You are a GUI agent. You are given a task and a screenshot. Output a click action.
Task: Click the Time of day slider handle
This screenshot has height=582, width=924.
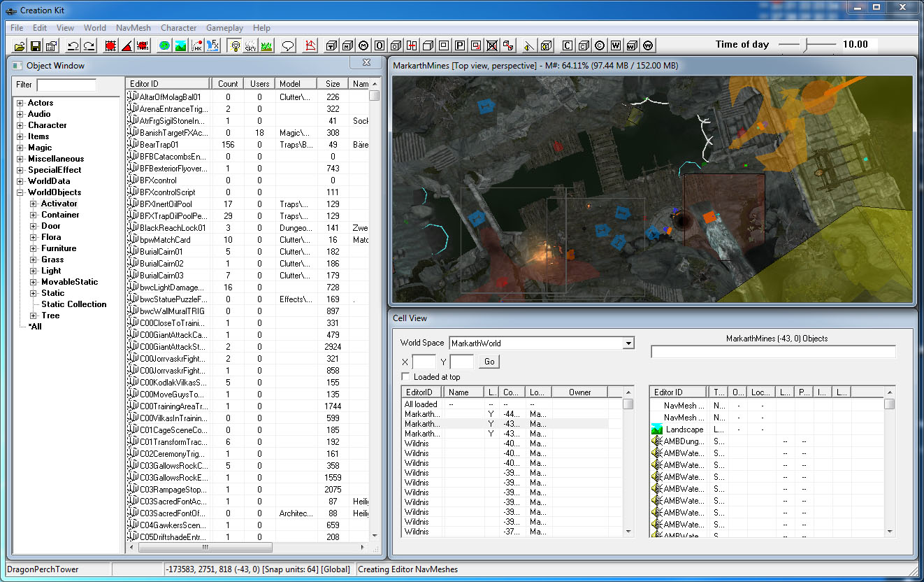tap(804, 45)
